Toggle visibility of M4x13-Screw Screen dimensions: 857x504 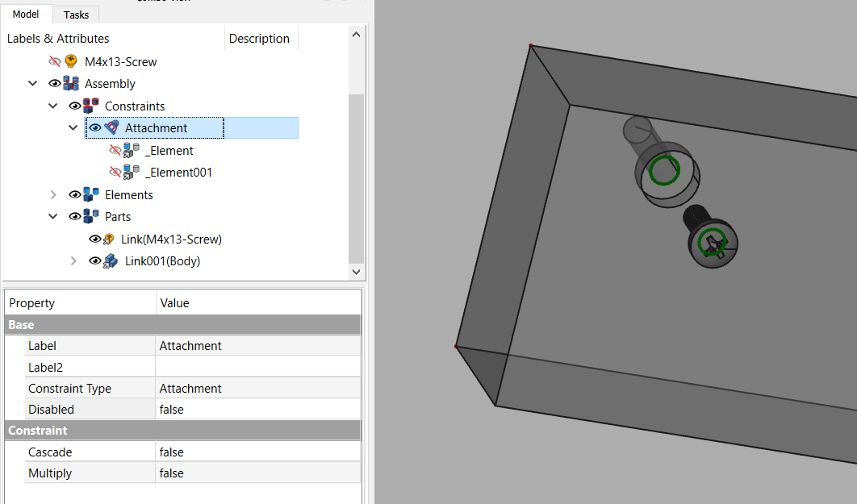(56, 60)
